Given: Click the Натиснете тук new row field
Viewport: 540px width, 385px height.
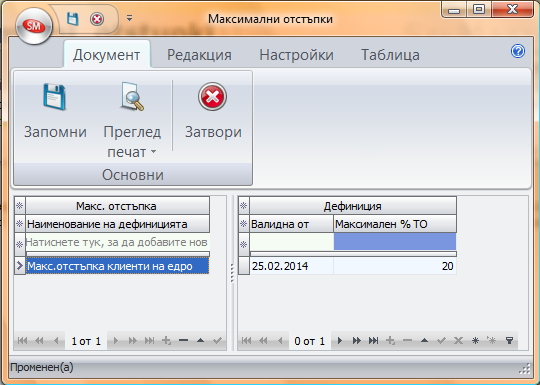Looking at the screenshot, I should (x=117, y=242).
